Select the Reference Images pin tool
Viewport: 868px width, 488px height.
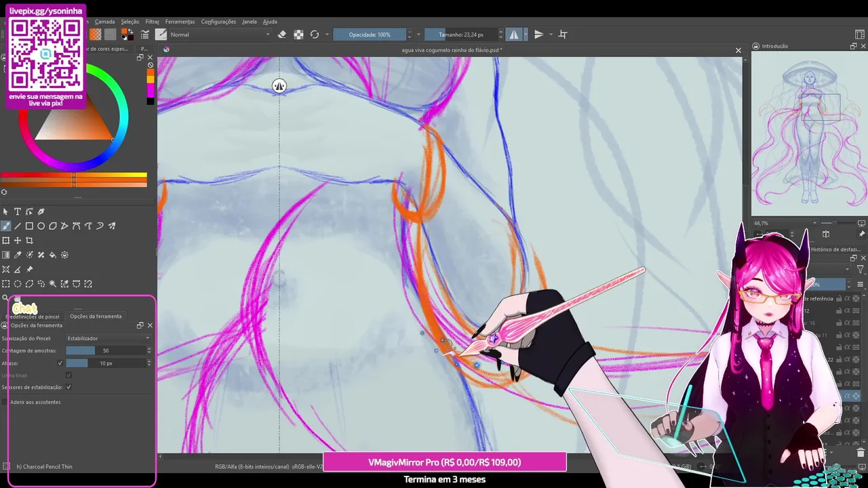29,269
